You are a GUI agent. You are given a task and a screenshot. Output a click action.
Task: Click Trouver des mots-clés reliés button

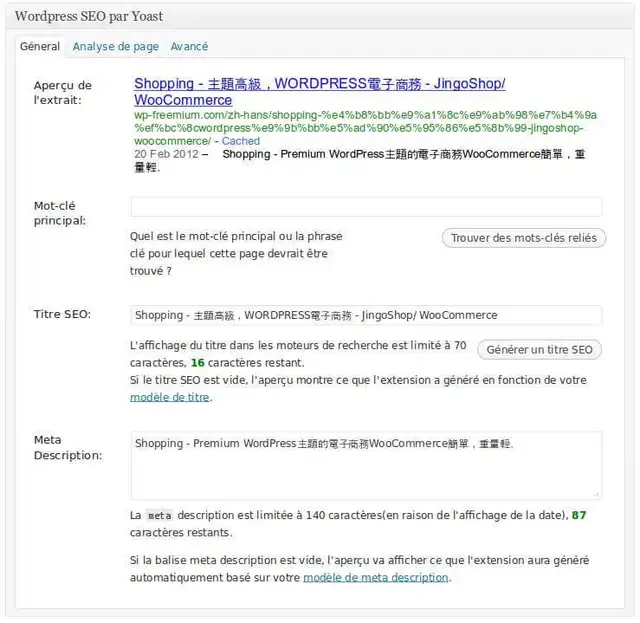pos(524,238)
